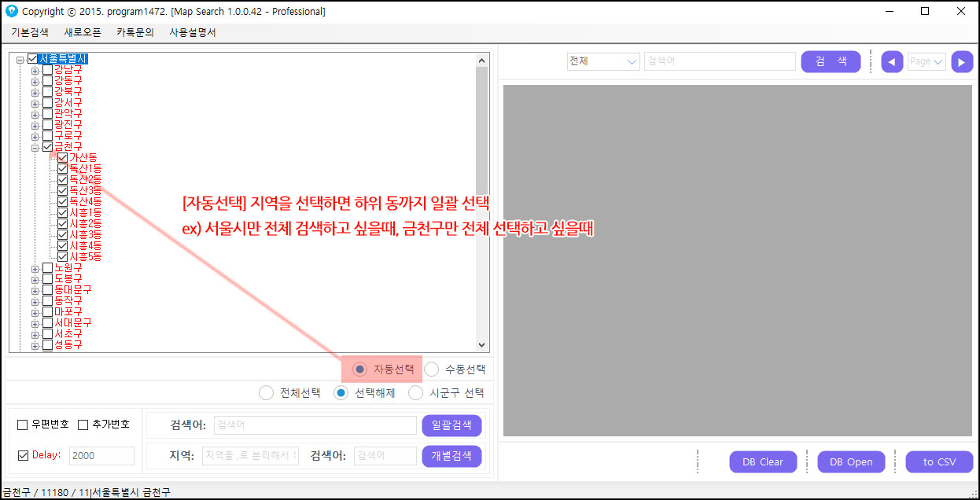The width and height of the screenshot is (980, 500).
Task: Go to previous page with left arrow button
Action: coord(892,61)
